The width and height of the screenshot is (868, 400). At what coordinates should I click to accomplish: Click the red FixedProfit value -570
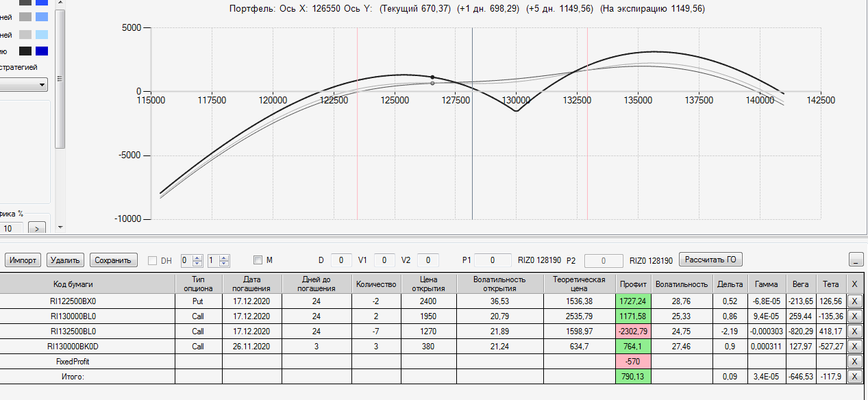pyautogui.click(x=633, y=361)
